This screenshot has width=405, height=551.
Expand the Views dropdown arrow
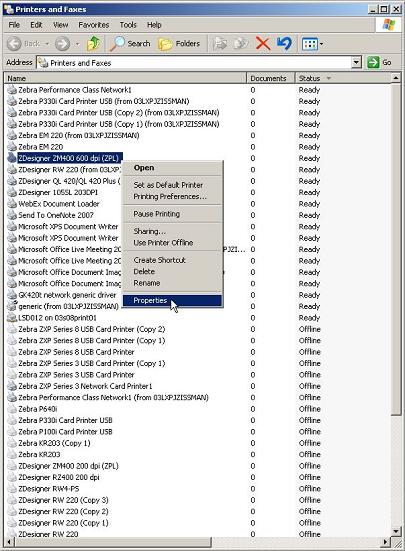coord(321,44)
